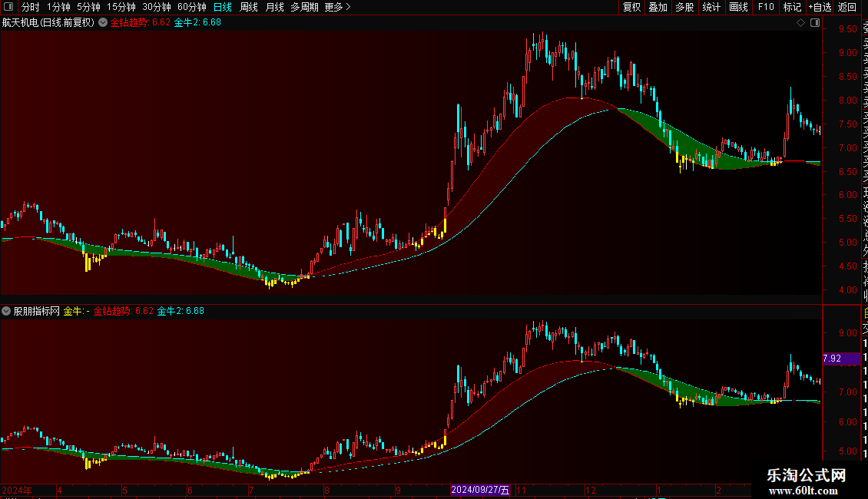This screenshot has height=499, width=868.
Task: Activate the 画线 drawing tool
Action: (x=738, y=7)
